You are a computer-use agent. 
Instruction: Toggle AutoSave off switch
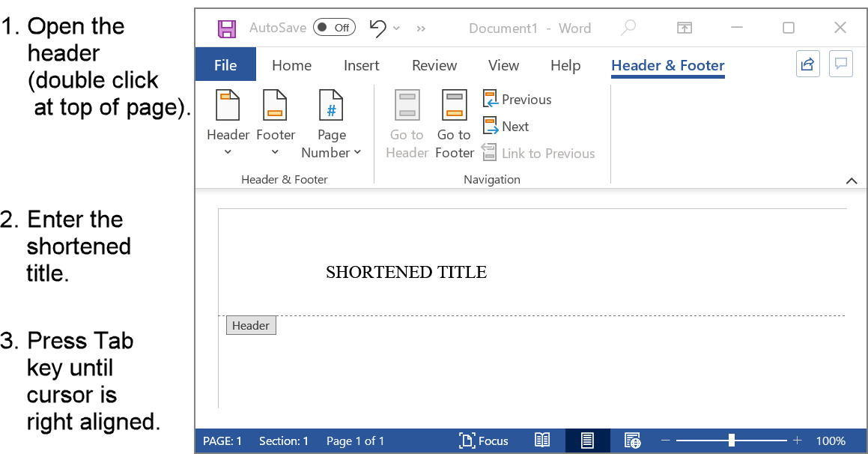point(334,27)
